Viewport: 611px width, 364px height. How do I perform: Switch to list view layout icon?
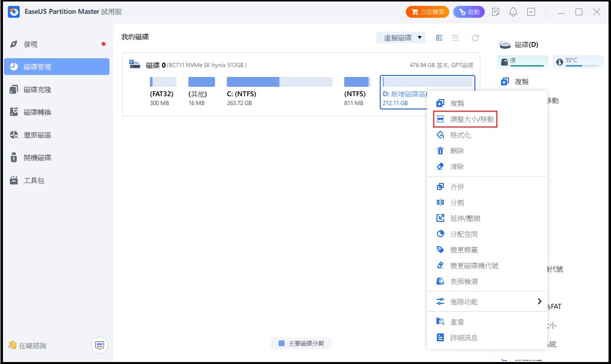[x=455, y=38]
